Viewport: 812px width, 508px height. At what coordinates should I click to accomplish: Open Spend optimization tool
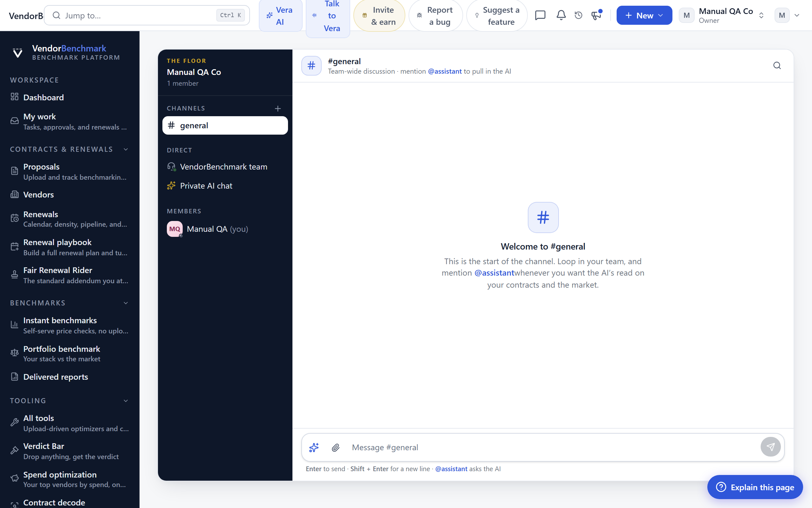(69, 479)
